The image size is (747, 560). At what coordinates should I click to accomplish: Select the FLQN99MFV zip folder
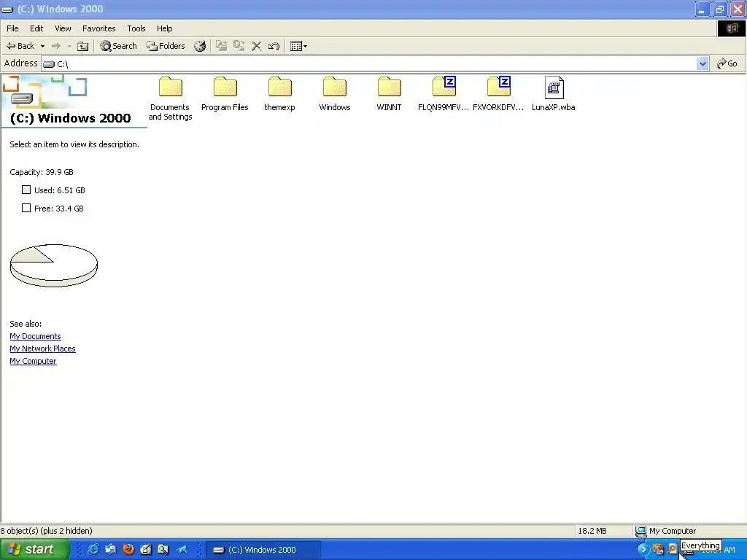click(x=444, y=94)
